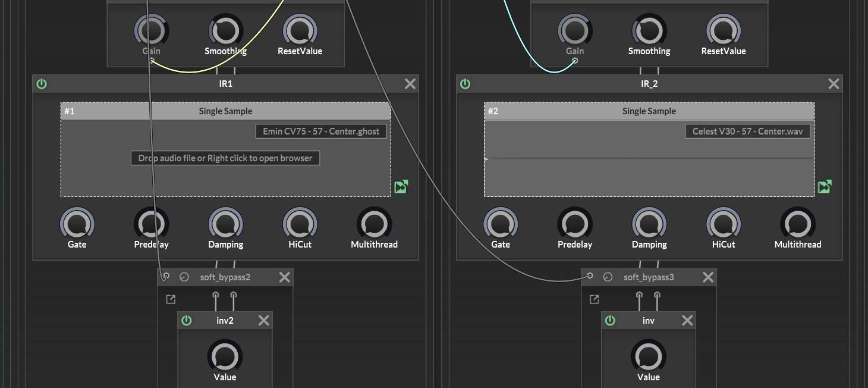The height and width of the screenshot is (388, 868).
Task: Delete the soft_bypass3 node using its X
Action: click(708, 277)
